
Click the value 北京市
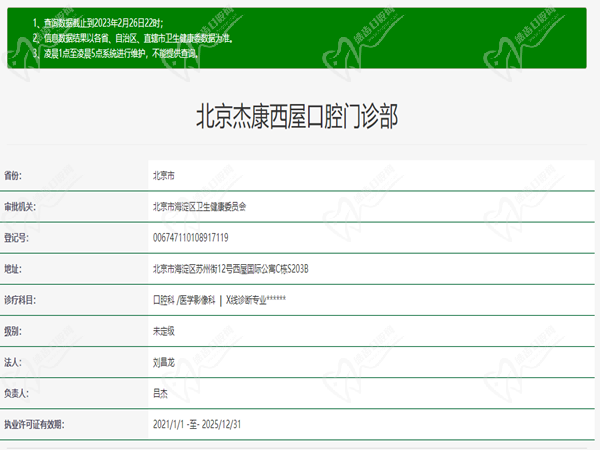click(x=164, y=176)
